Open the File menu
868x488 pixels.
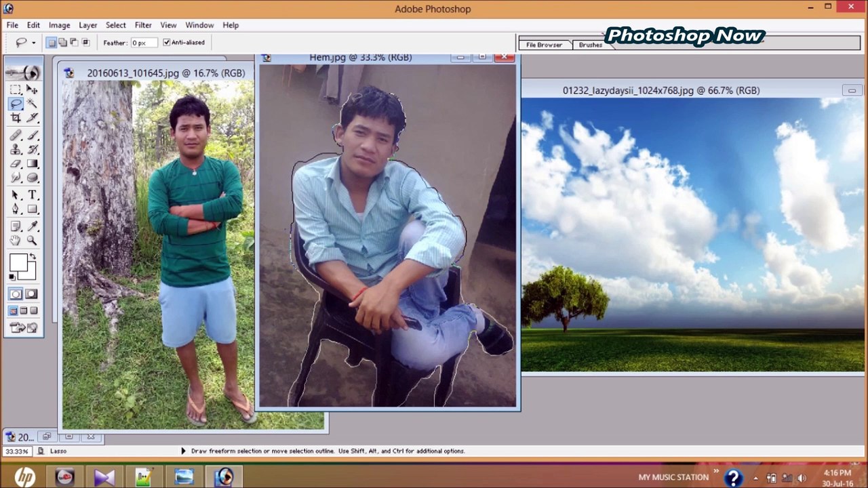point(12,25)
